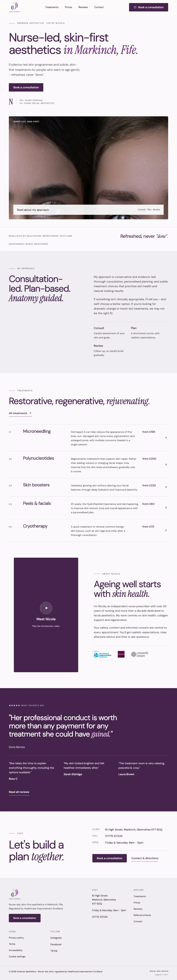Click Book a consultation below the hero text
The width and height of the screenshot is (177, 980).
pos(26,88)
